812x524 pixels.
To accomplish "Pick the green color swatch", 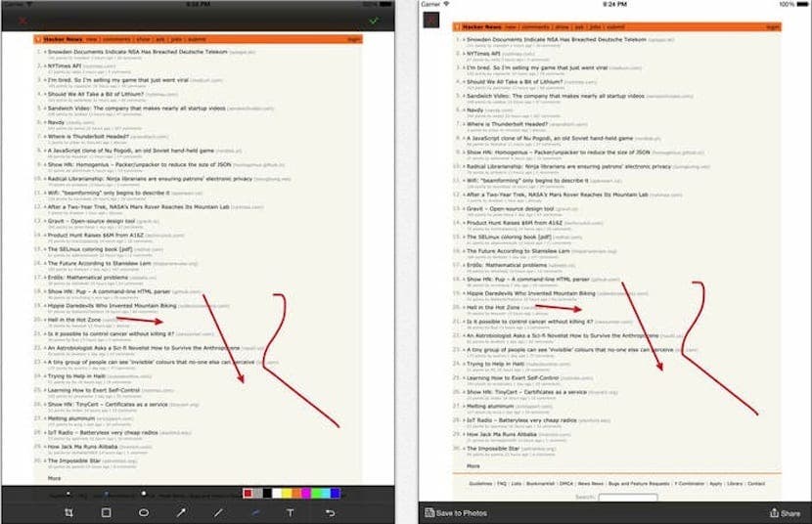I will 316,494.
